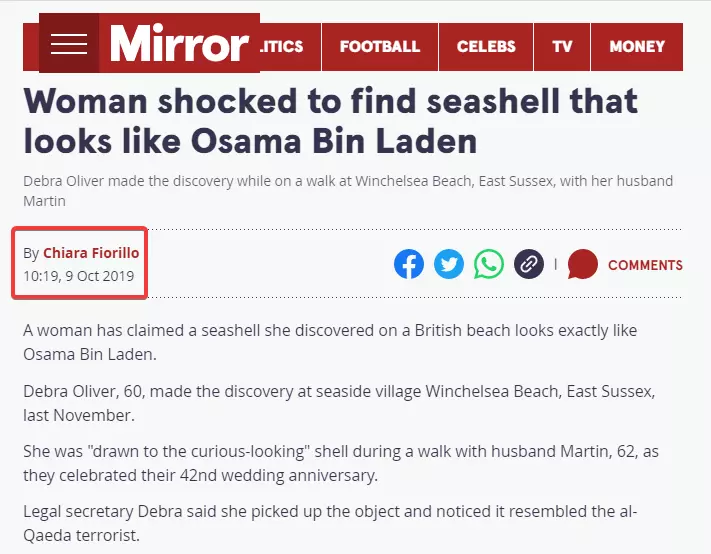Click the paragraph about legal secretary Debra

tap(330, 523)
